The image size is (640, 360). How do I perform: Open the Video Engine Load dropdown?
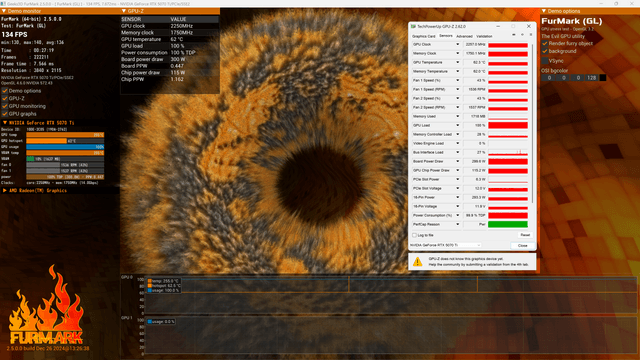pos(457,143)
